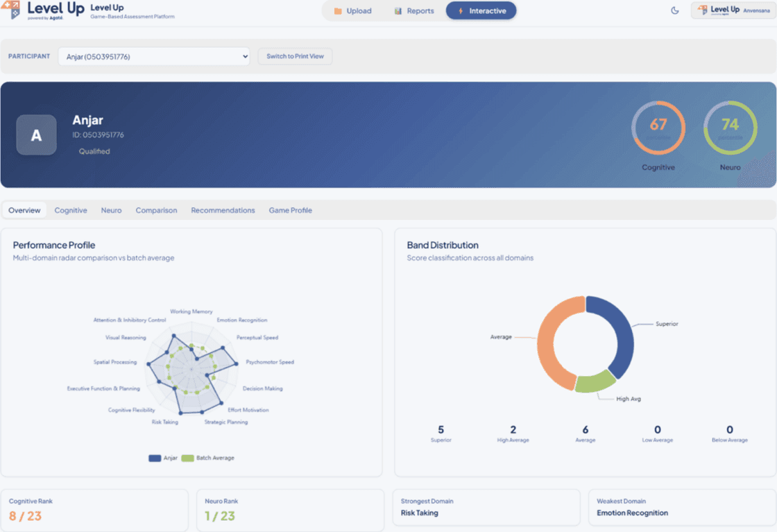The height and width of the screenshot is (532, 777).
Task: Click the Cognitive Flexibility radar label
Action: point(132,410)
